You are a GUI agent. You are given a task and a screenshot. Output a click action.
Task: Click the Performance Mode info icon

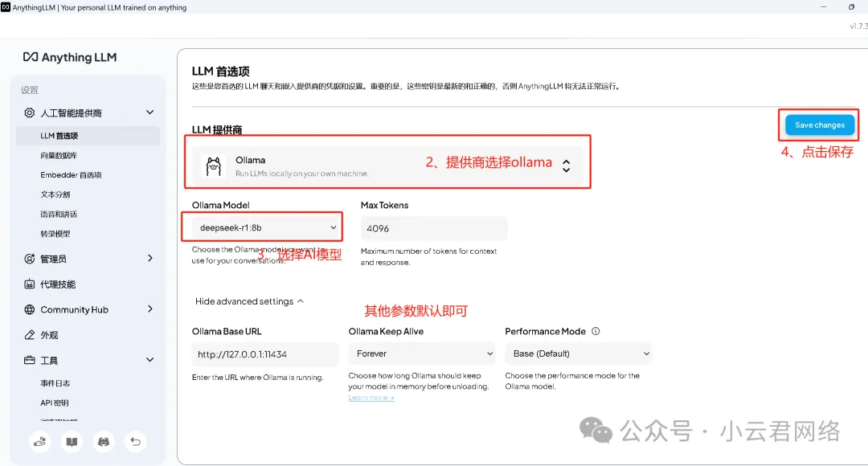596,331
